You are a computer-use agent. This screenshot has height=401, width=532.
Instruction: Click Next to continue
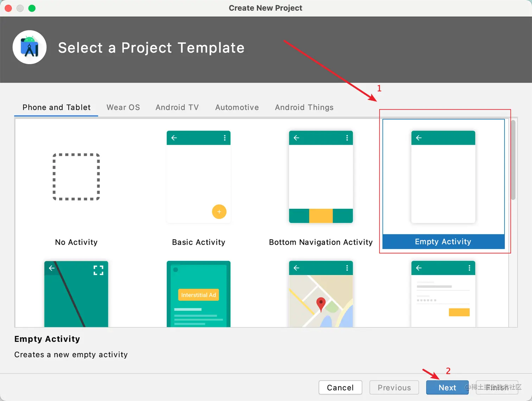447,388
